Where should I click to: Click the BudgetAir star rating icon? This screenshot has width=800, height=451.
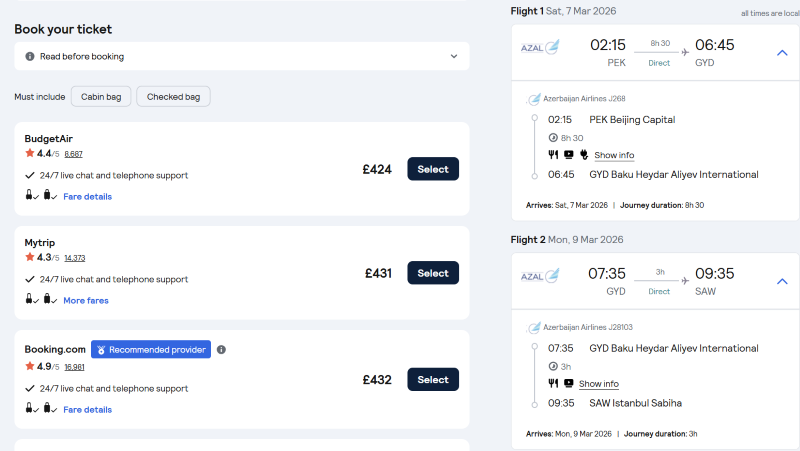(30, 154)
